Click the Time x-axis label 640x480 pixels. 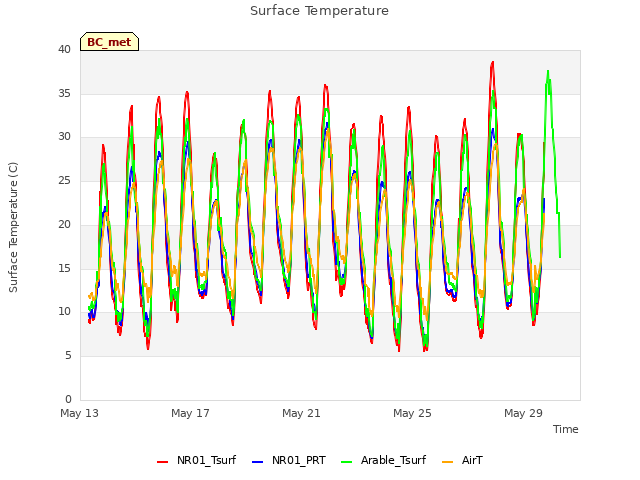(x=565, y=429)
